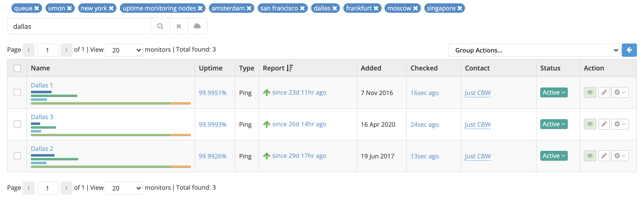This screenshot has height=200, width=644.
Task: Open Dallas 2 gear settings menu
Action: point(620,156)
